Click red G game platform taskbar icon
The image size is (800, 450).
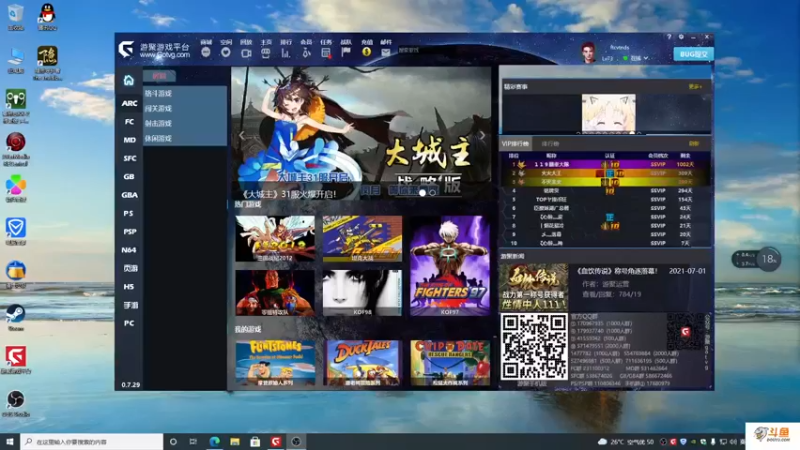point(276,441)
